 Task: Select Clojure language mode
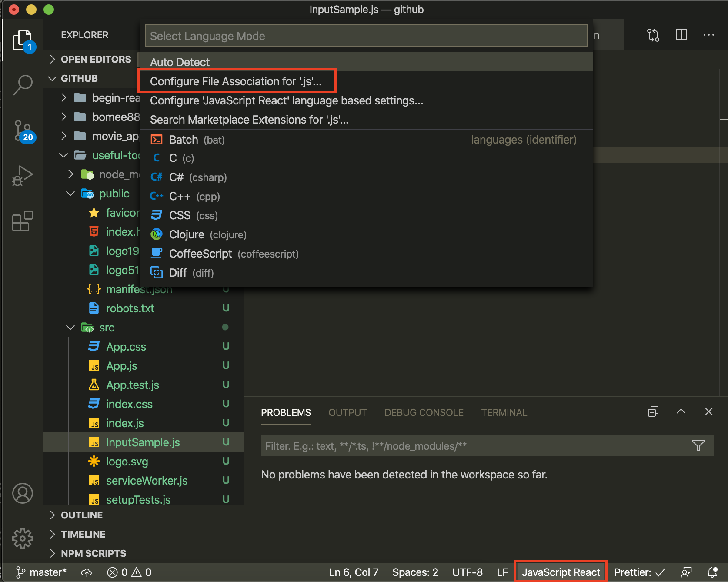click(x=366, y=234)
